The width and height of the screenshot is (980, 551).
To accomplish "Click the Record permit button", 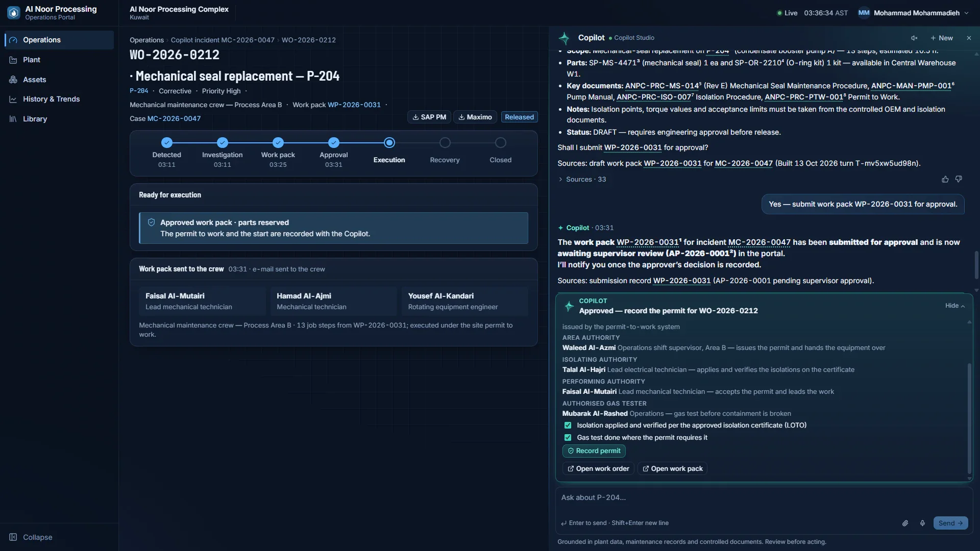I will [x=594, y=451].
